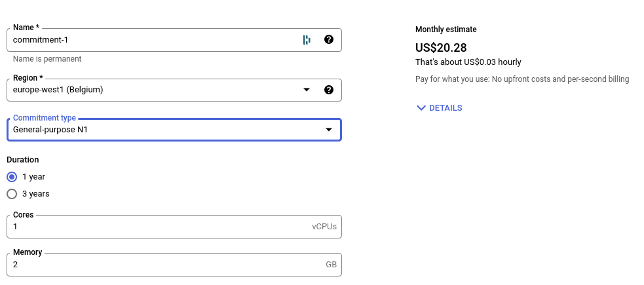Open the Commitment type dropdown arrow
Screen dimensions: 644x285
pos(329,130)
